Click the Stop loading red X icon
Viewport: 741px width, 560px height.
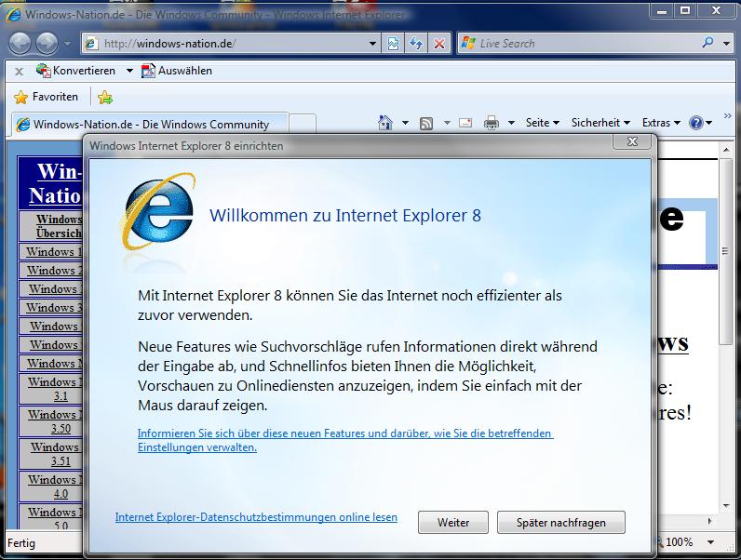438,44
